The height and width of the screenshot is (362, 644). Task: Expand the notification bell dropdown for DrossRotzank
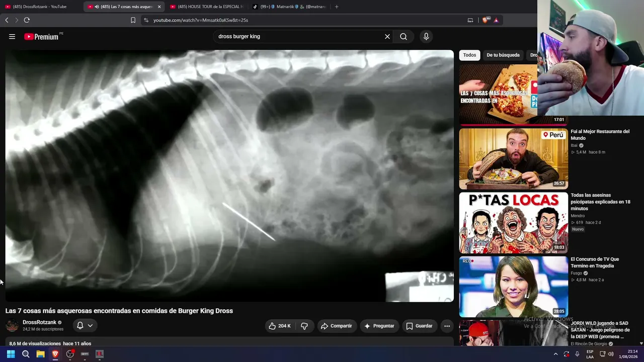point(85,326)
